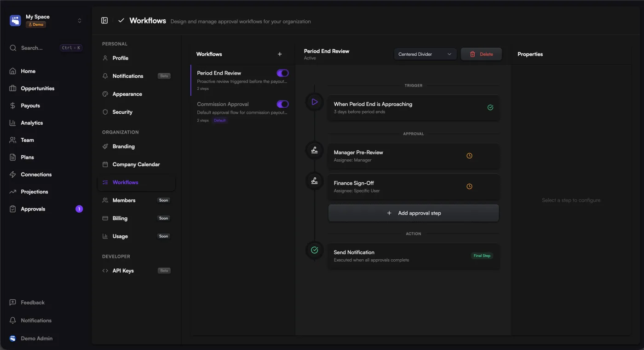Viewport: 644px width, 350px height.
Task: Click the Security shield icon
Action: coord(105,112)
